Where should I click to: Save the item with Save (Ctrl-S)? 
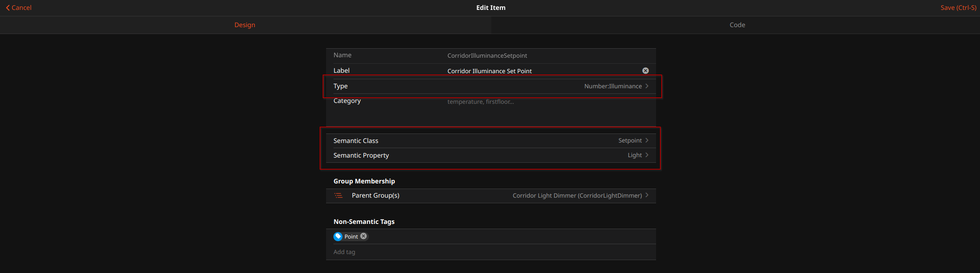958,8
